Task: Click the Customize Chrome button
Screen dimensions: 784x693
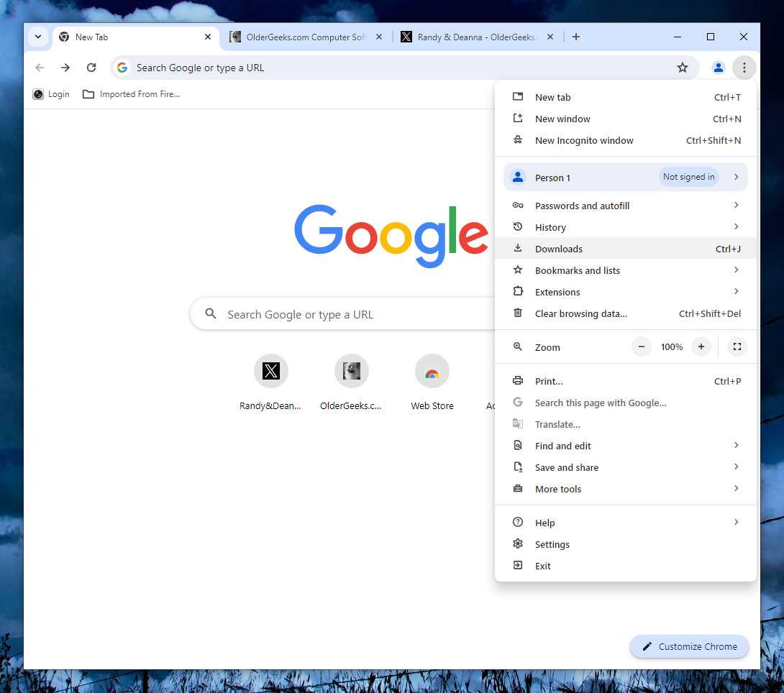Action: tap(689, 646)
